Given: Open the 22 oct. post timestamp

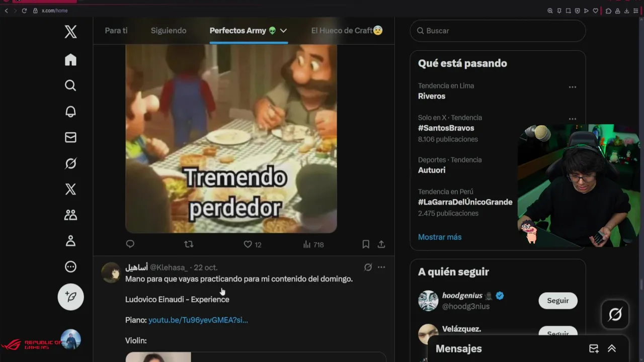Looking at the screenshot, I should (206, 267).
